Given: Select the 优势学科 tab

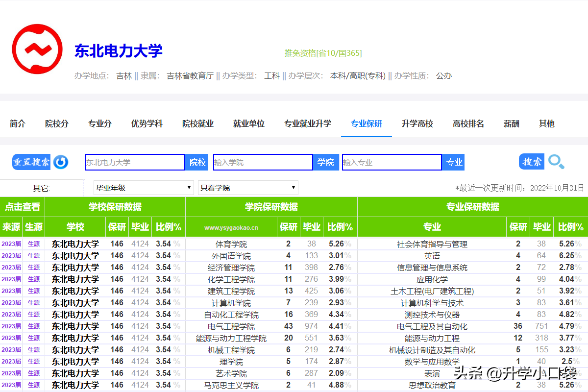Looking at the screenshot, I should (147, 123).
